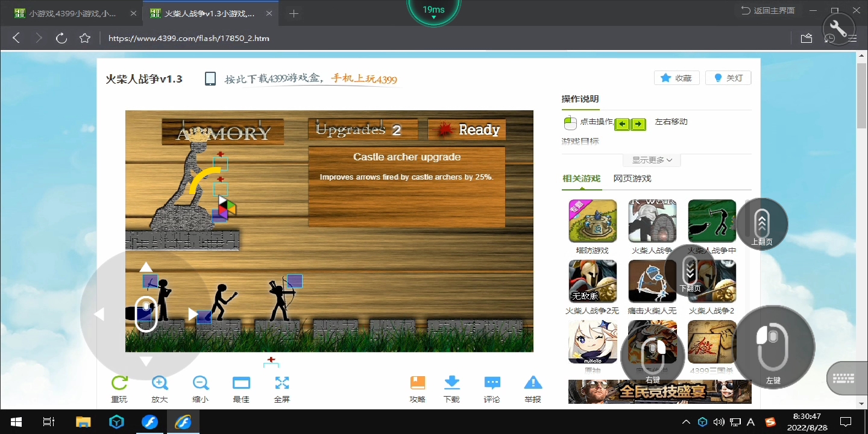Screen dimensions: 868x434
Task: Click the 按此下载4399游戏盒 link
Action: pyautogui.click(x=311, y=79)
